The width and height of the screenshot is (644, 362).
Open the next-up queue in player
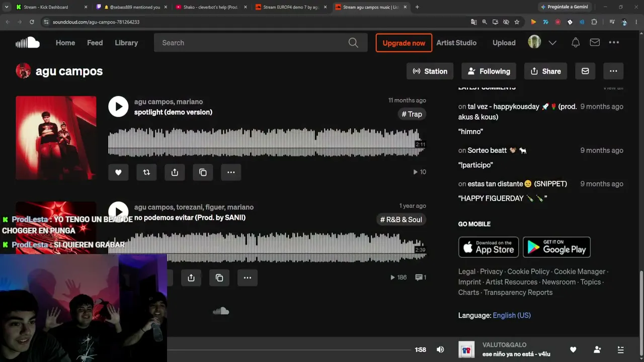point(621,349)
